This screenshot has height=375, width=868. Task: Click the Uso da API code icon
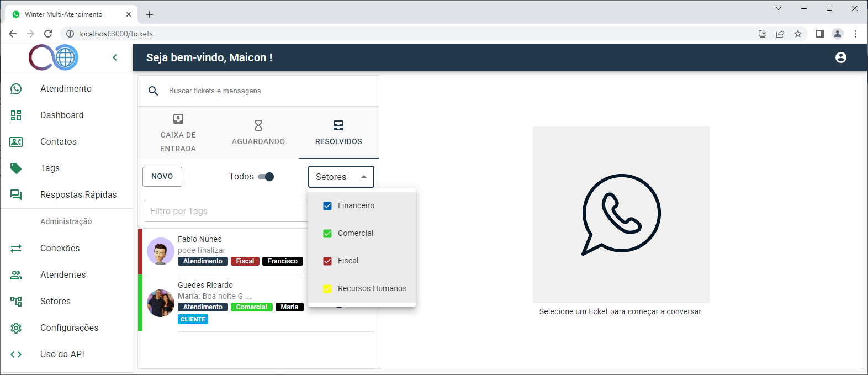pyautogui.click(x=16, y=355)
